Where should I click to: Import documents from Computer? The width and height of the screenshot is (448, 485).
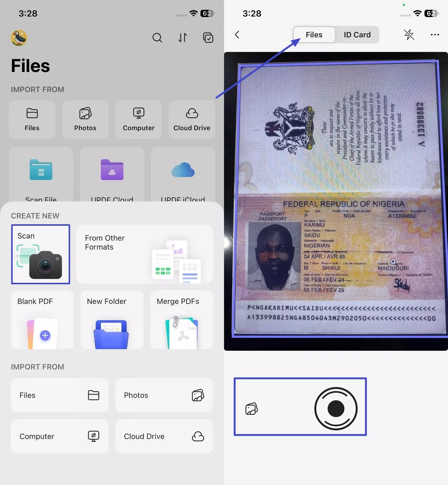click(x=59, y=436)
